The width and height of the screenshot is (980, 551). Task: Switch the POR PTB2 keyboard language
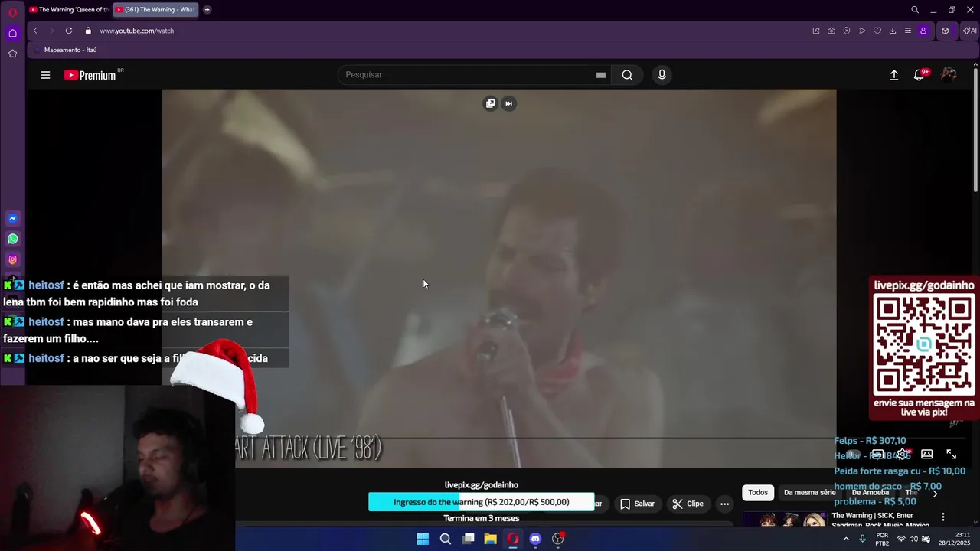pos(882,539)
